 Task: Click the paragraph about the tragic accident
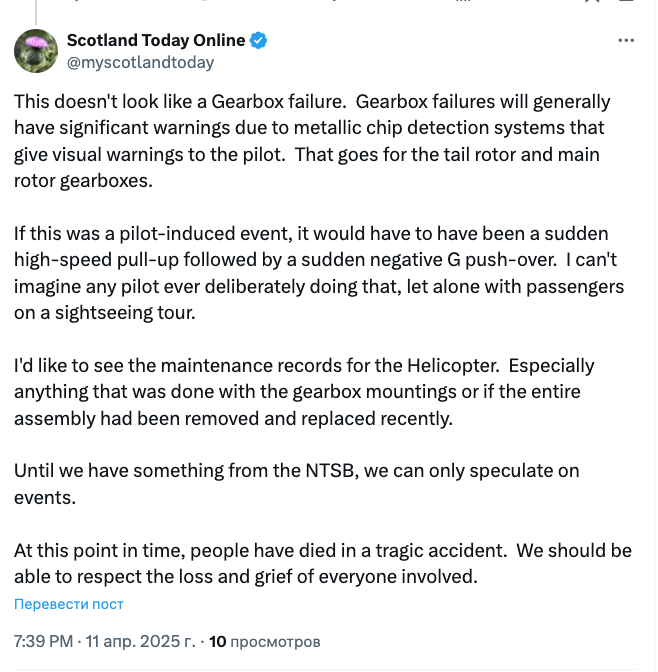[323, 563]
